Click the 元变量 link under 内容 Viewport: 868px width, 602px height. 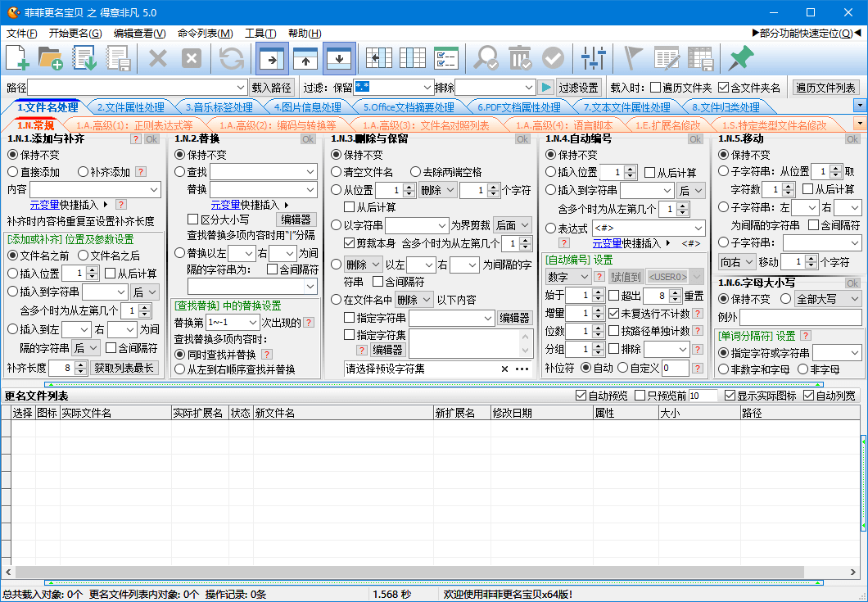pos(44,205)
